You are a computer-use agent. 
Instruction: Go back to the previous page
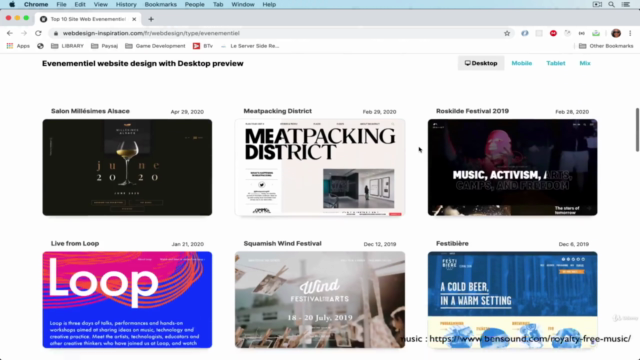pos(10,33)
